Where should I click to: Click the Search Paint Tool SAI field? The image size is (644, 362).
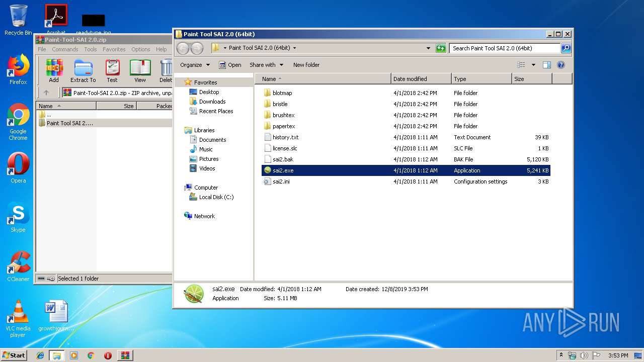click(x=504, y=48)
